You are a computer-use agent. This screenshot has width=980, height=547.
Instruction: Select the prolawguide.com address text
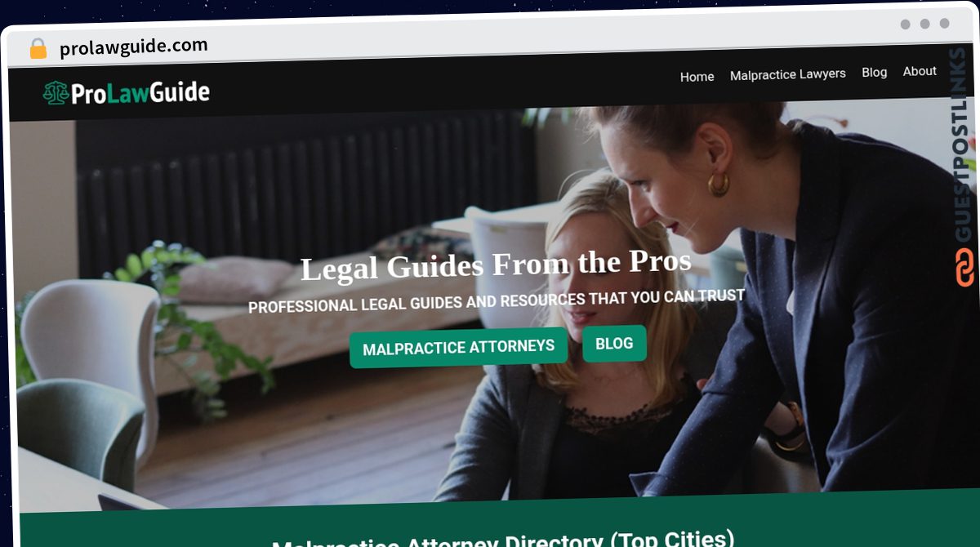(x=134, y=47)
